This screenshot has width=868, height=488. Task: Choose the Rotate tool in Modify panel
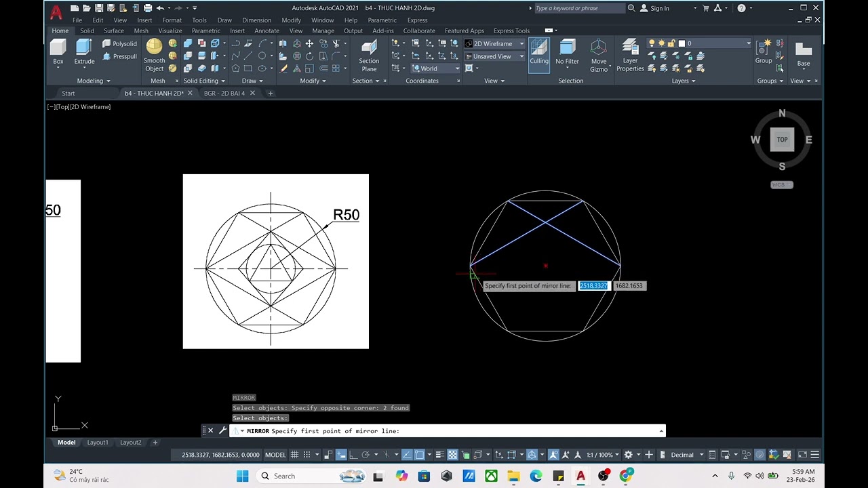tap(309, 56)
